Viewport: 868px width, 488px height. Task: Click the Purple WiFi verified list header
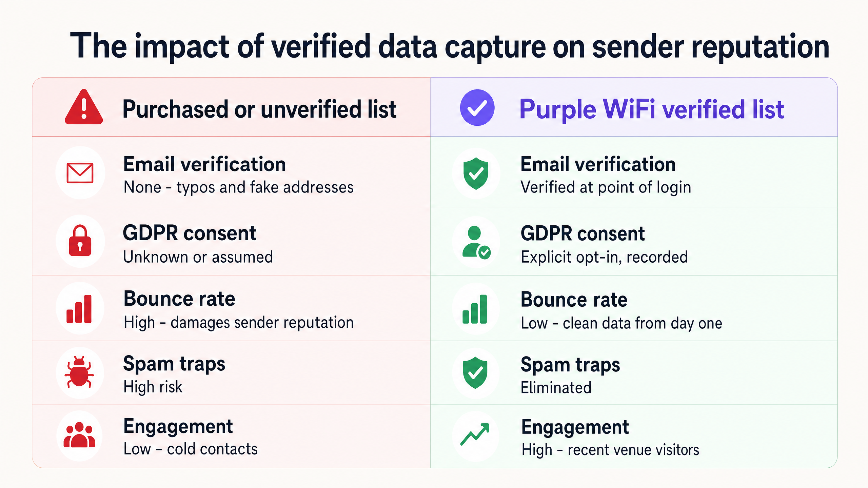pyautogui.click(x=652, y=109)
